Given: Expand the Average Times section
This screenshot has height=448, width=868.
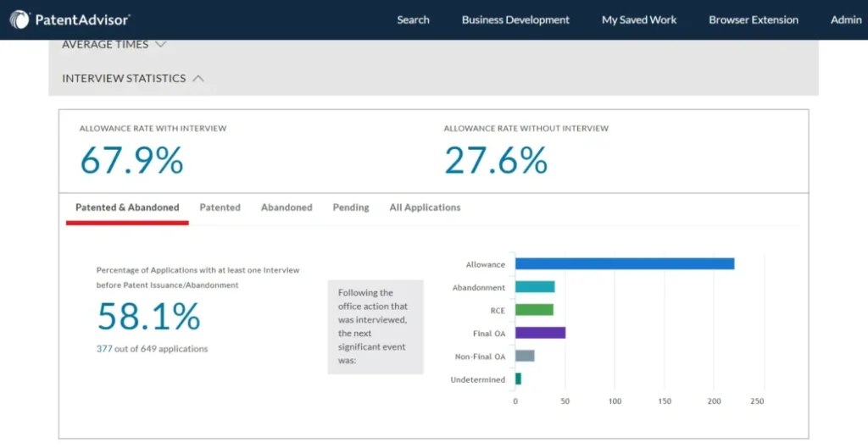Looking at the screenshot, I should [x=114, y=44].
